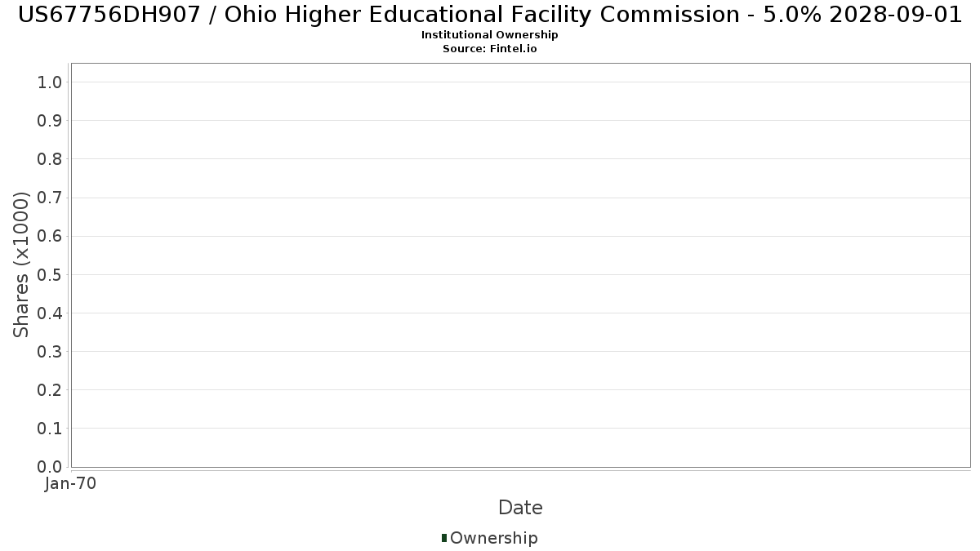
Task: Click the 0.1 y-axis tick label
Action: [x=50, y=429]
